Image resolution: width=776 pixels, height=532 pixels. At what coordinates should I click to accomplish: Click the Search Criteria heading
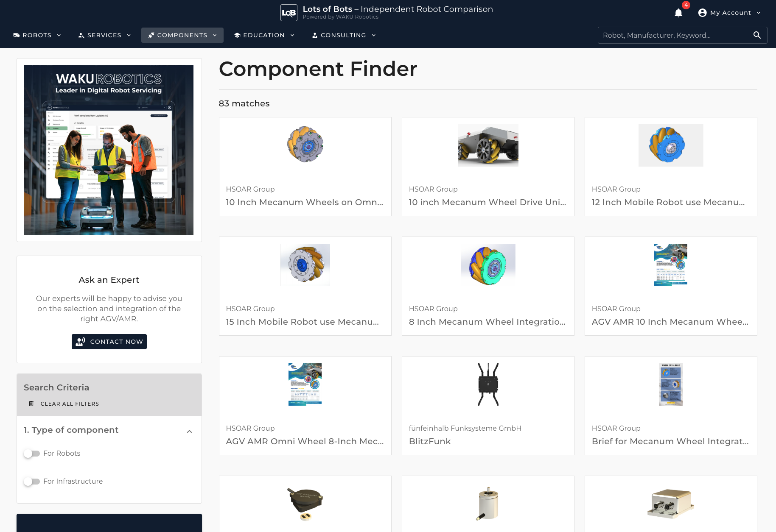pos(56,387)
